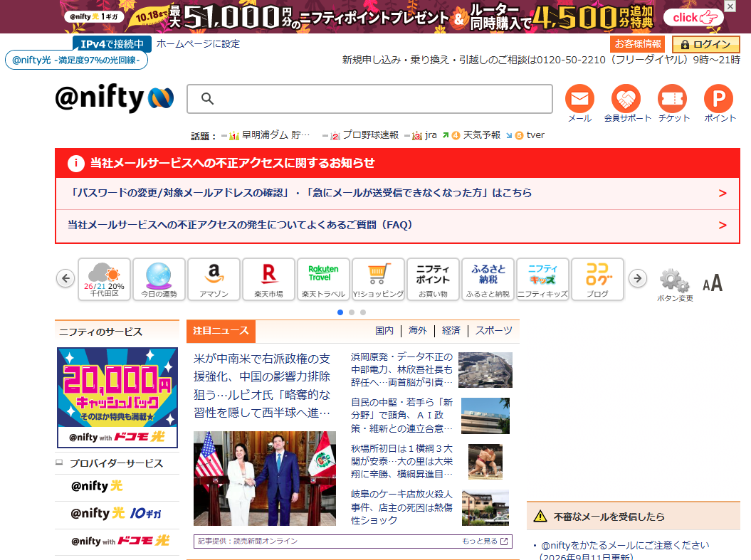751x560 pixels.
Task: Click the search magnifier icon
Action: click(207, 99)
